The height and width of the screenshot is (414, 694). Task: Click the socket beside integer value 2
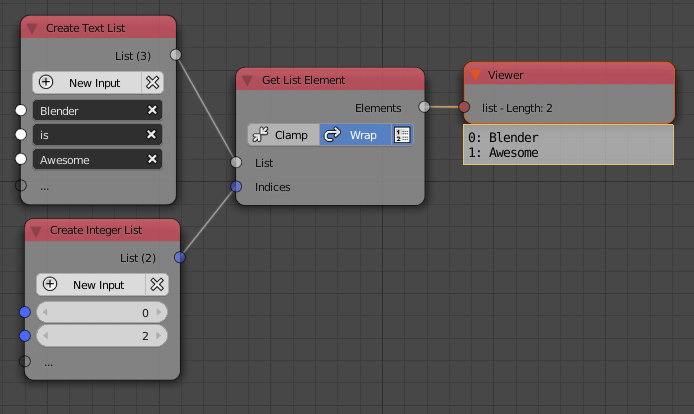(x=25, y=336)
